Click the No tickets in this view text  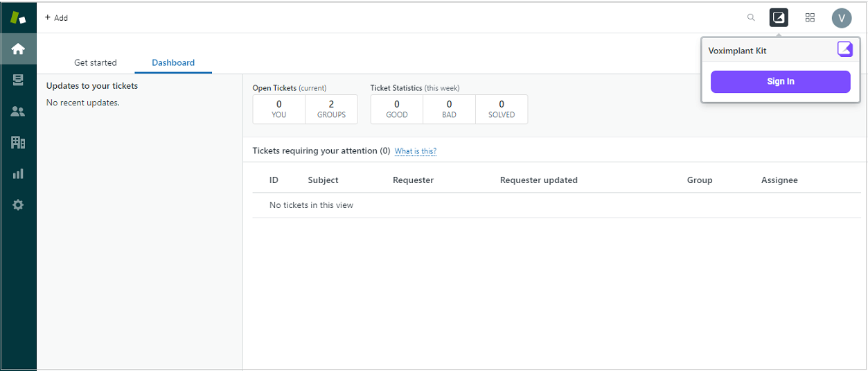(311, 205)
